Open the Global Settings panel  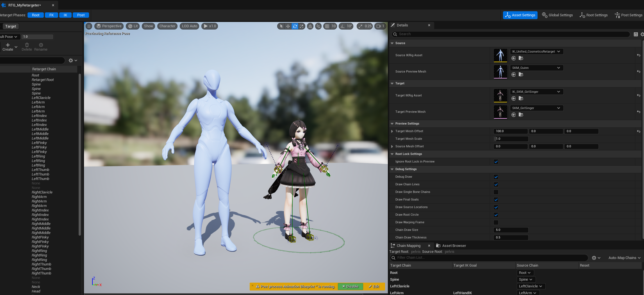pos(557,15)
